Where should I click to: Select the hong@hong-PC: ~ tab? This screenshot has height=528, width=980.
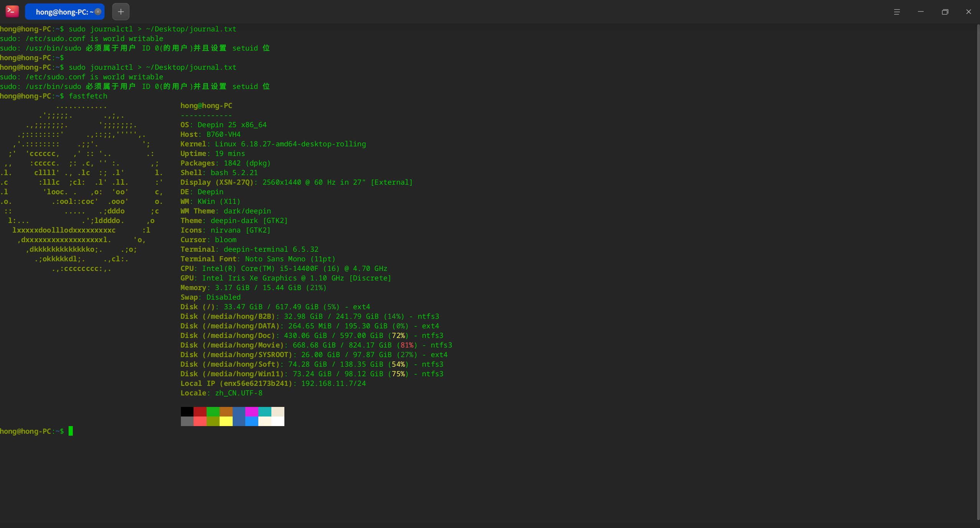(64, 12)
